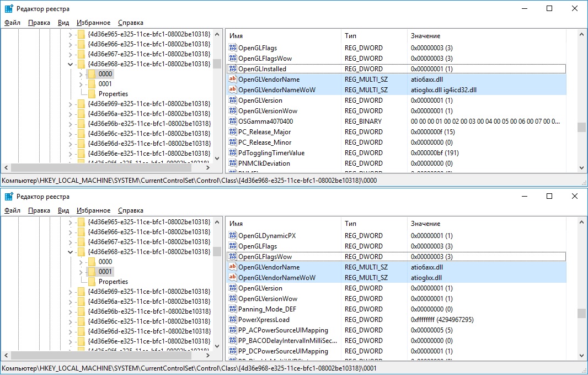The image size is (588, 375).
Task: Select folder {4d36e969-e325-11ce-bfc1-08002be10318} in upper window tree
Action: pyautogui.click(x=148, y=104)
